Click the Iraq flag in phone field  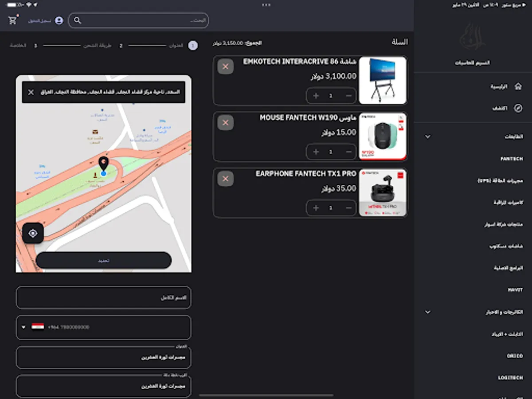(38, 327)
